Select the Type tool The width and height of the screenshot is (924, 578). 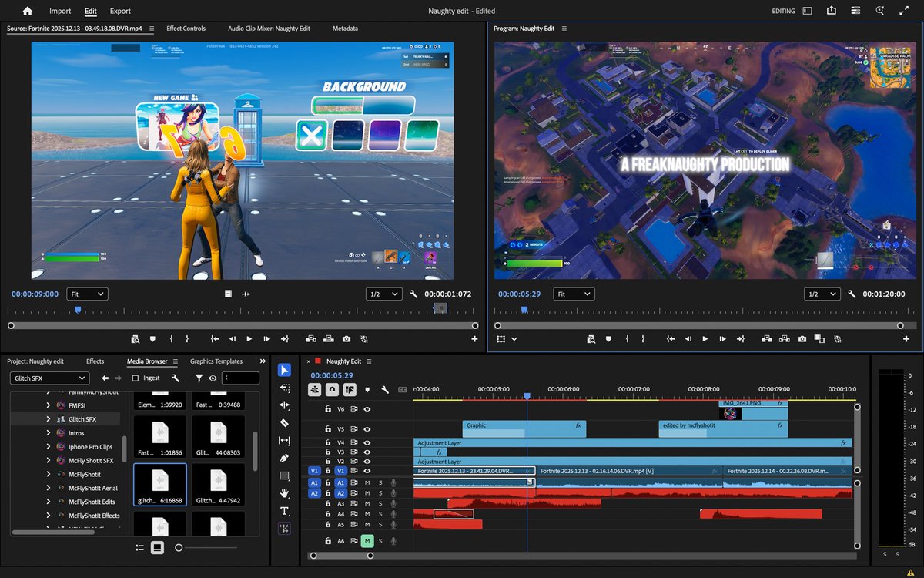coord(284,511)
